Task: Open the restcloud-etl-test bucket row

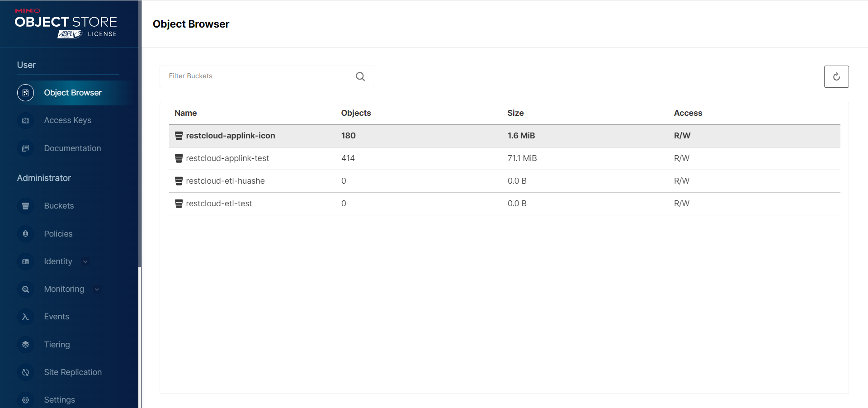Action: pos(219,204)
